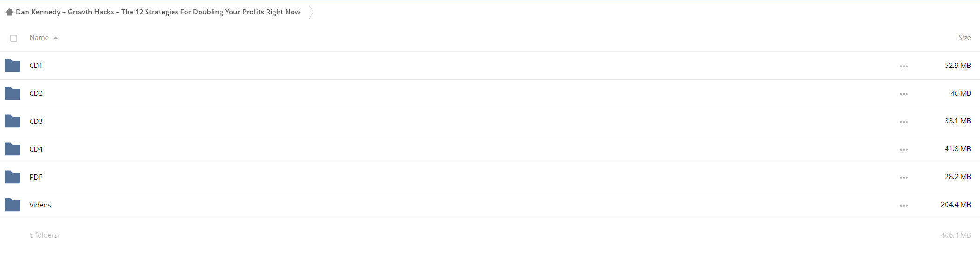Viewport: 980px width, 267px height.
Task: Show the three-dots menu for CD2
Action: (x=904, y=94)
